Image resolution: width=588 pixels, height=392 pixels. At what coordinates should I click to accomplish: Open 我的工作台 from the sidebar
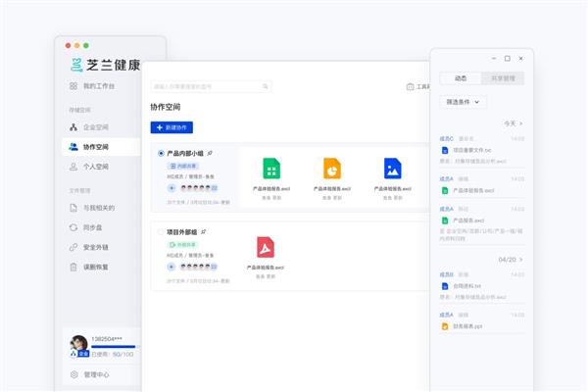[x=97, y=87]
